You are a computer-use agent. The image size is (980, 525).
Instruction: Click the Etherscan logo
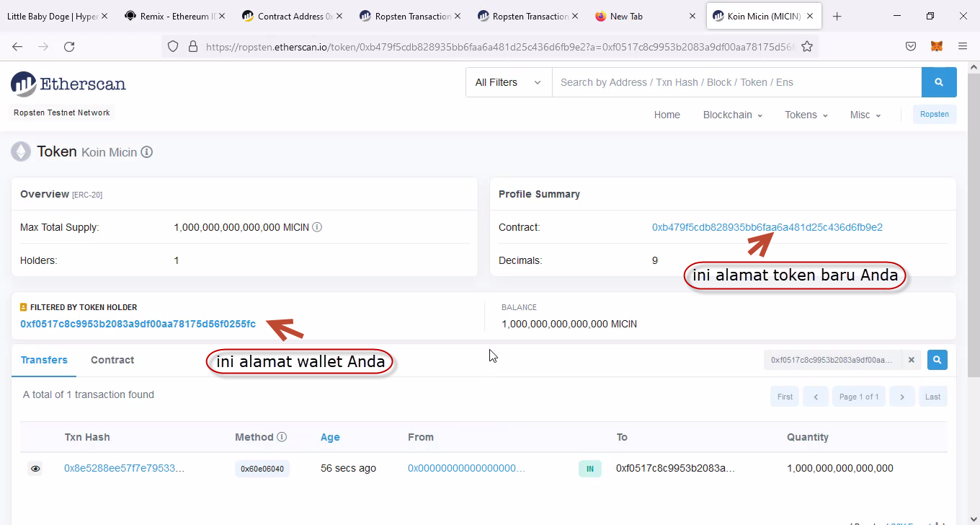(68, 84)
